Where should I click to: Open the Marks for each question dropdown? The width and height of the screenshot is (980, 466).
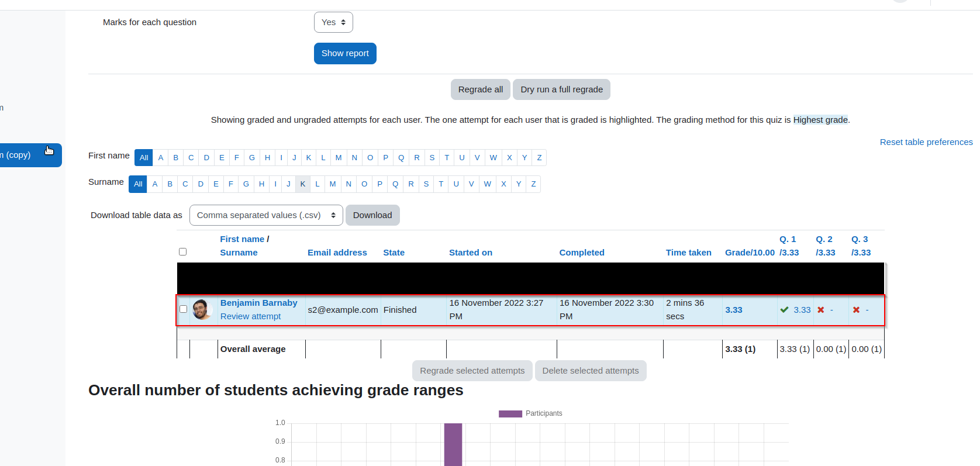click(333, 22)
